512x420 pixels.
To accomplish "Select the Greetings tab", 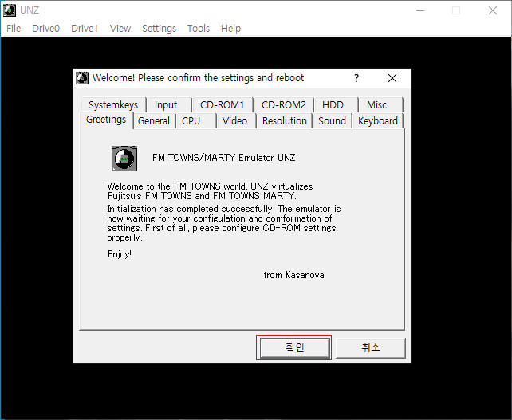I will 106,120.
